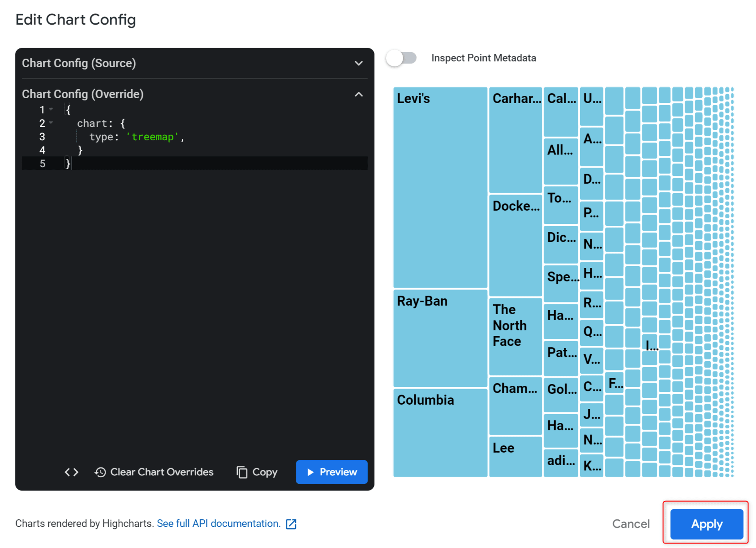756x548 pixels.
Task: Click the Copy button label
Action: (x=265, y=472)
